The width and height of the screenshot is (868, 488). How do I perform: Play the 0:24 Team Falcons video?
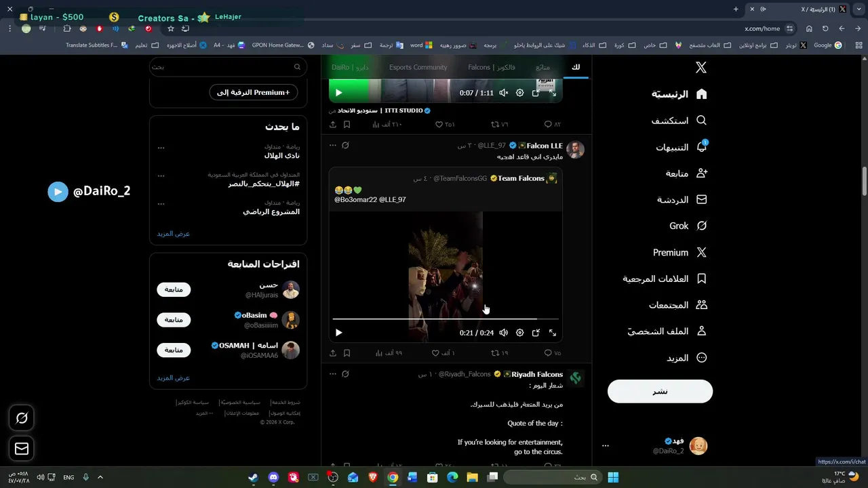tap(339, 333)
